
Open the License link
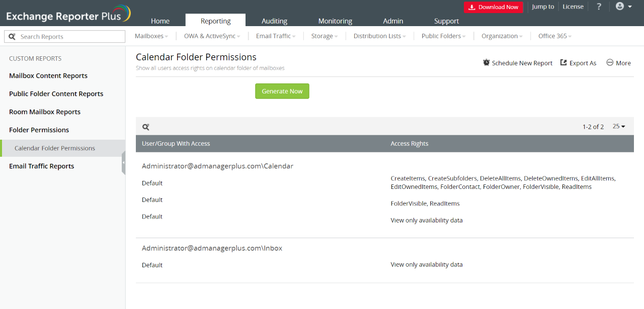pyautogui.click(x=573, y=7)
